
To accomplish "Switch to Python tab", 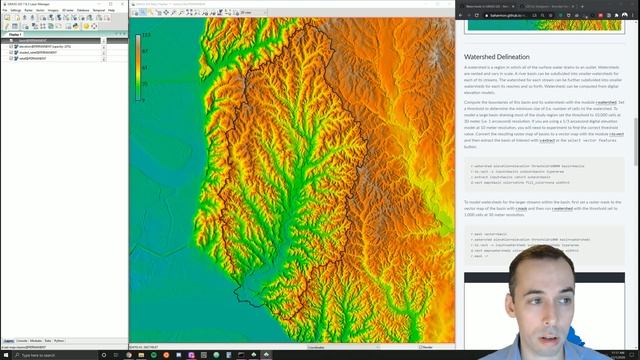I will (x=59, y=341).
